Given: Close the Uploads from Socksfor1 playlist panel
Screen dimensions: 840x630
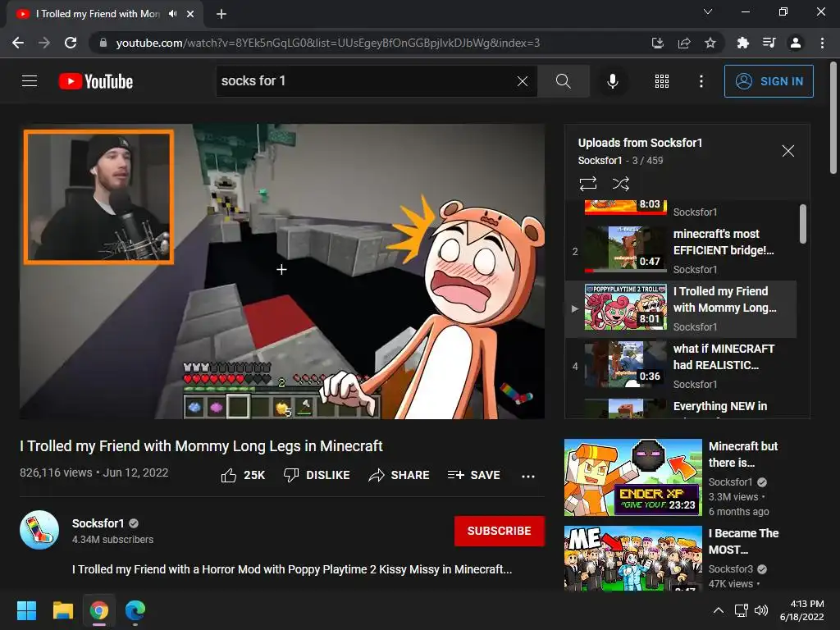Looking at the screenshot, I should pyautogui.click(x=788, y=151).
